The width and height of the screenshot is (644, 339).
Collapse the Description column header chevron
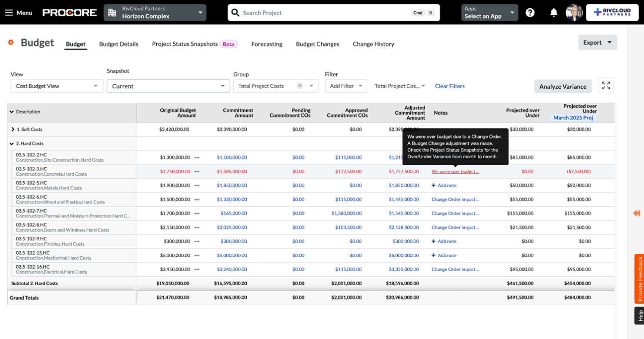coord(11,111)
